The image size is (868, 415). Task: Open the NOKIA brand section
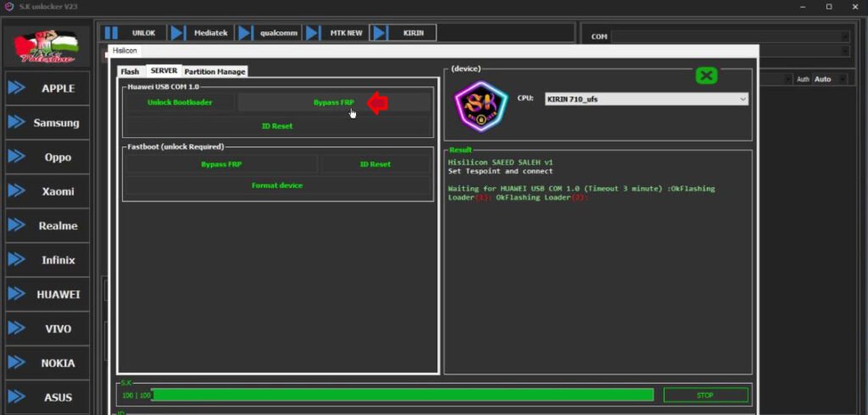coord(47,363)
